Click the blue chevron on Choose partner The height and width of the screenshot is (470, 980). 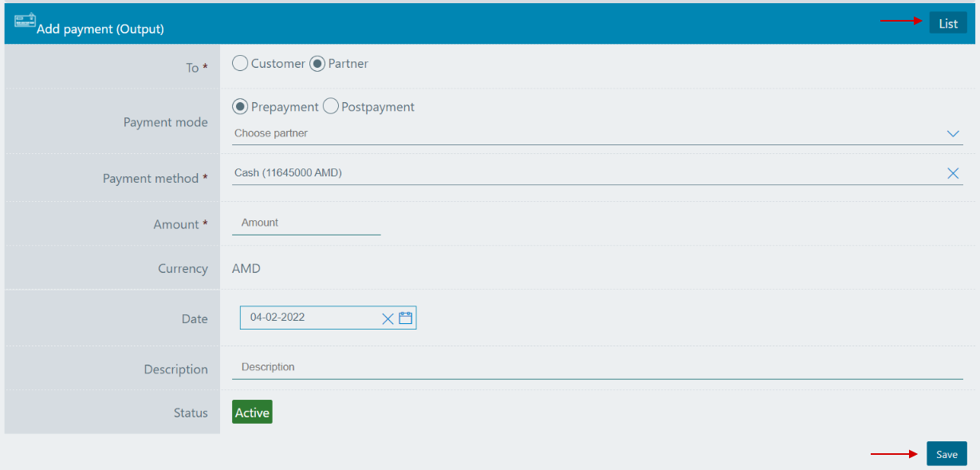point(952,133)
